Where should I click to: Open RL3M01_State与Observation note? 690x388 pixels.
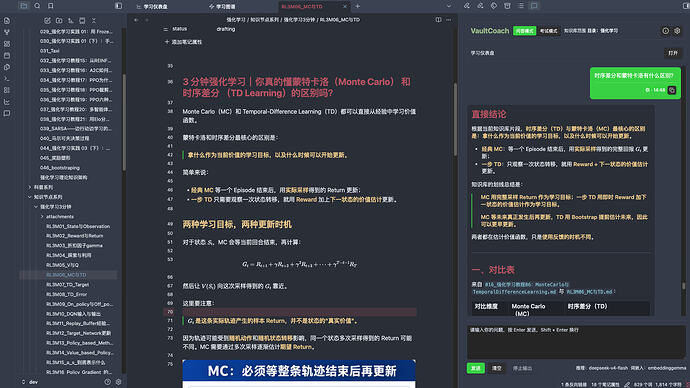tap(78, 226)
